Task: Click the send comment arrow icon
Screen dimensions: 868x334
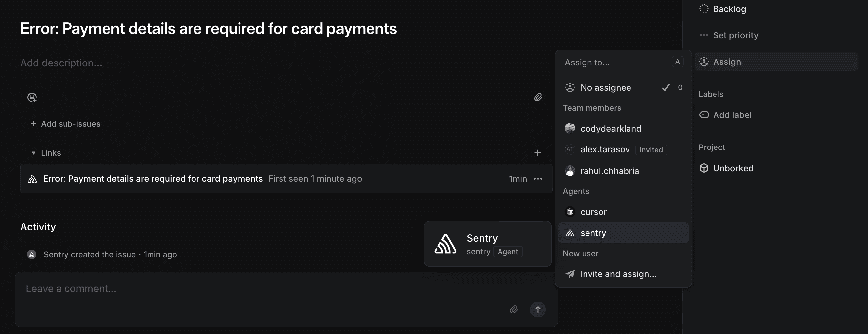Action: (538, 309)
